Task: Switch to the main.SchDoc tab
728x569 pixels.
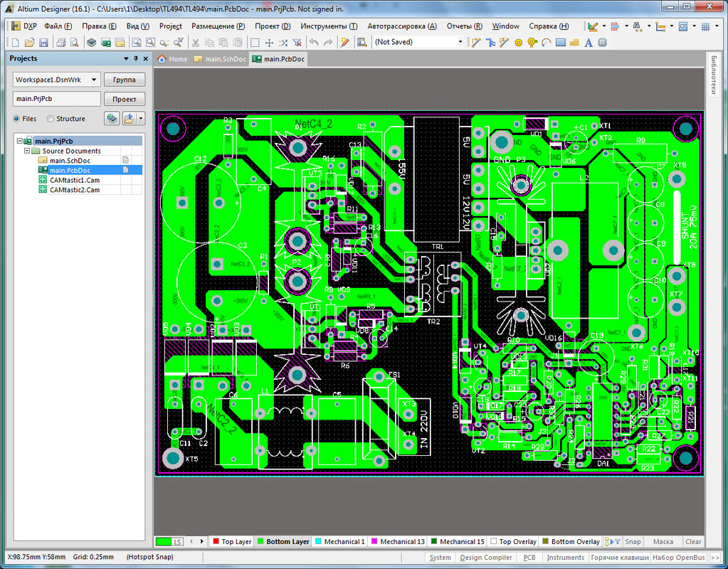Action: (220, 59)
